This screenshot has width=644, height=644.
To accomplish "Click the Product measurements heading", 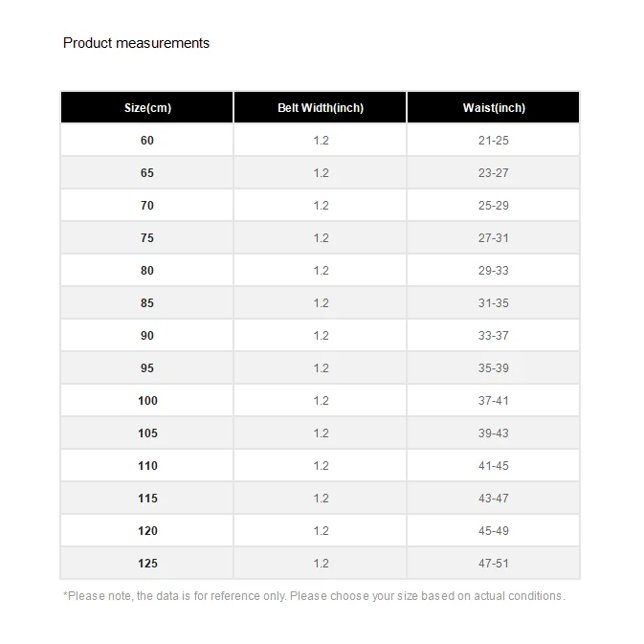I will [136, 43].
